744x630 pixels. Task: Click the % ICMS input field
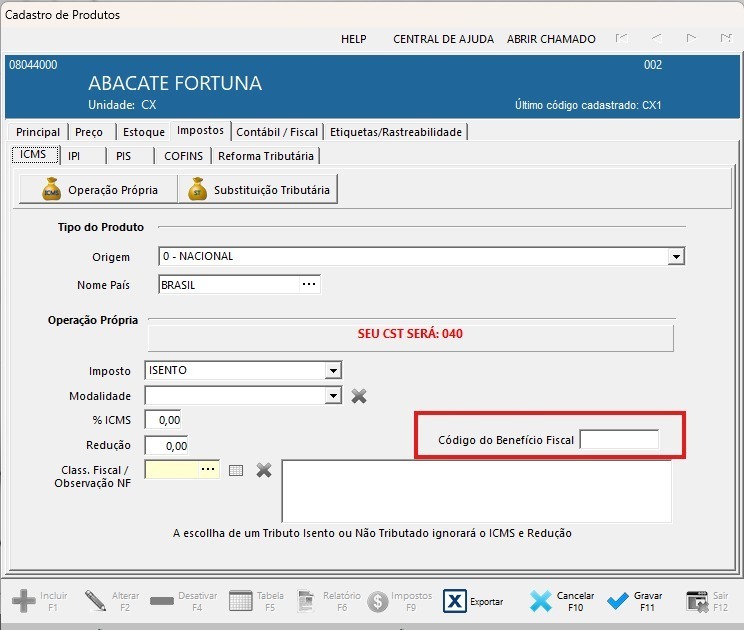pos(163,420)
